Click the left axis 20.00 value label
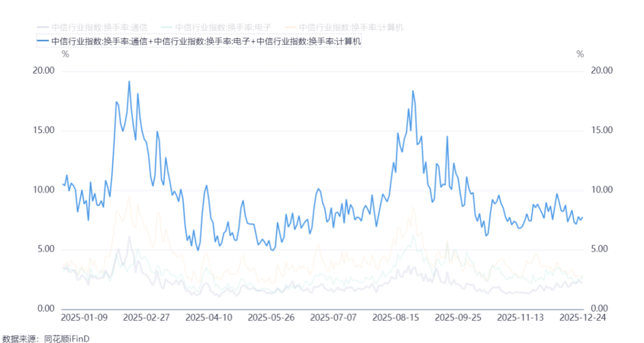The height and width of the screenshot is (343, 644). coord(44,70)
